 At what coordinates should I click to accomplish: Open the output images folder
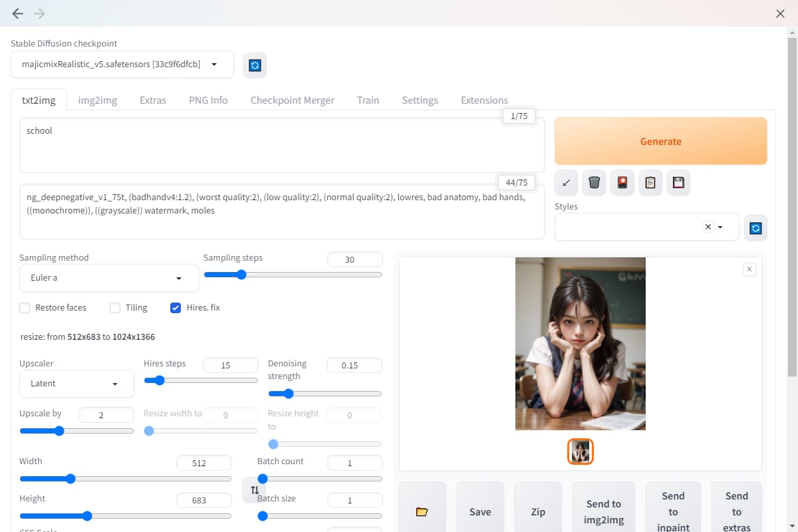(x=422, y=511)
